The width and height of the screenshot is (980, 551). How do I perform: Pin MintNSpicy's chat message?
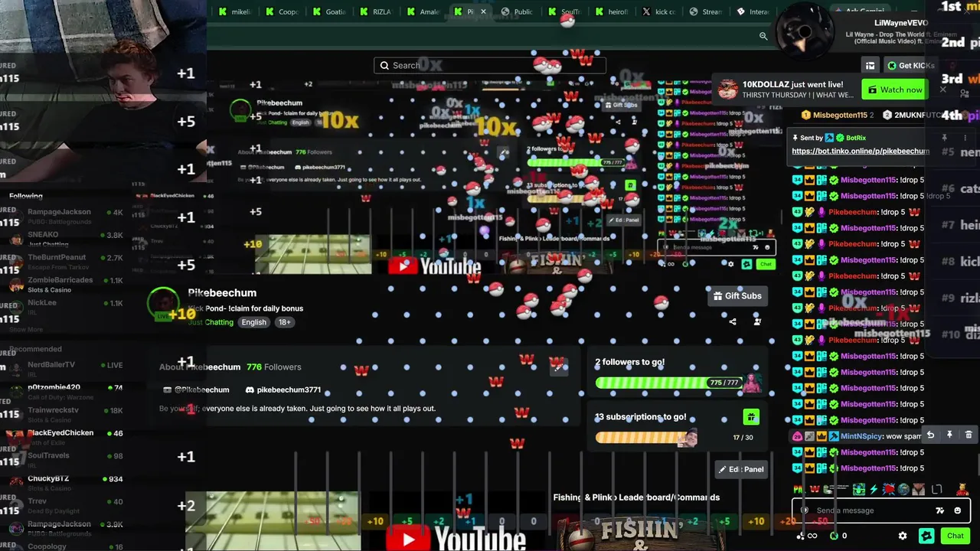[949, 435]
